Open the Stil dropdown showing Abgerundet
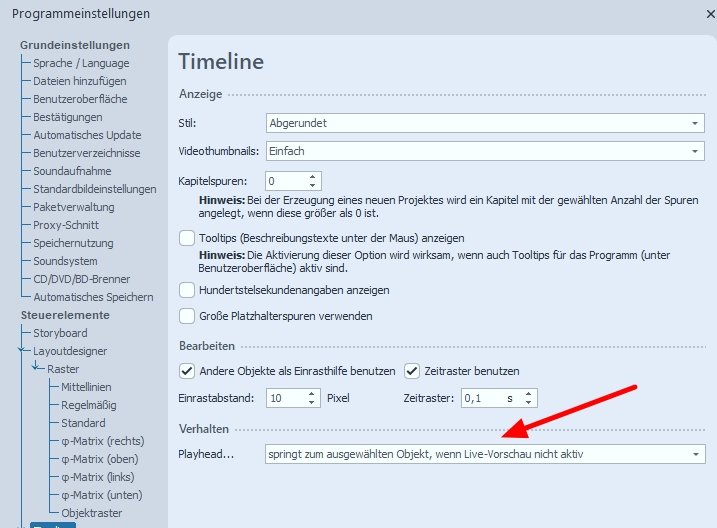This screenshot has height=528, width=717. point(695,123)
